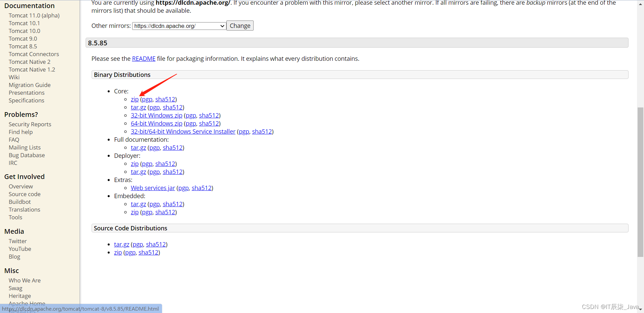This screenshot has width=644, height=313.
Task: Go to Tomcat Native 2 page
Action: (x=30, y=62)
